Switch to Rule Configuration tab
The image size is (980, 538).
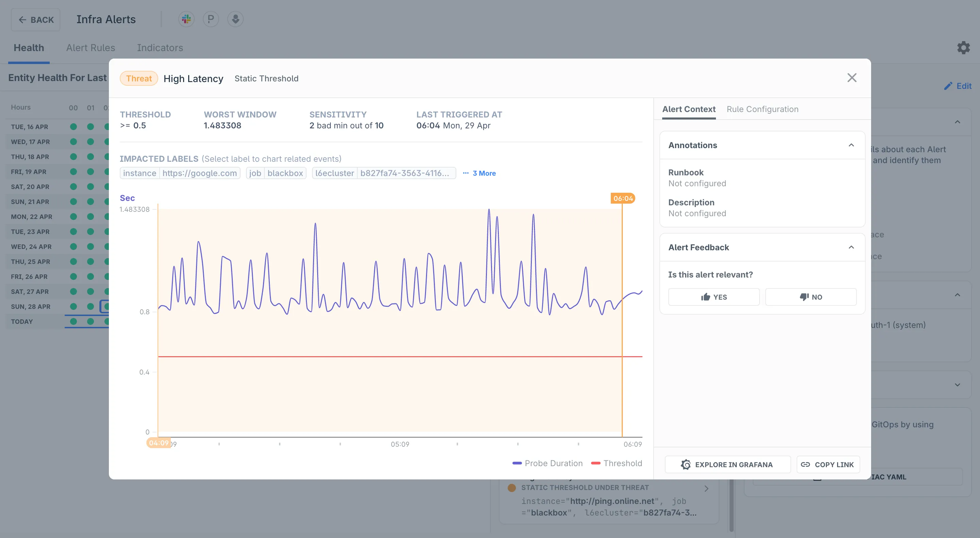click(x=762, y=109)
